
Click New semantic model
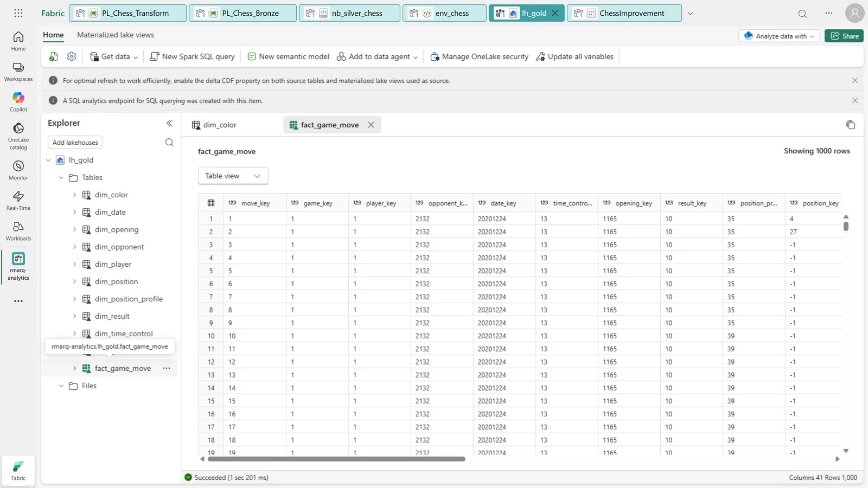pos(288,56)
